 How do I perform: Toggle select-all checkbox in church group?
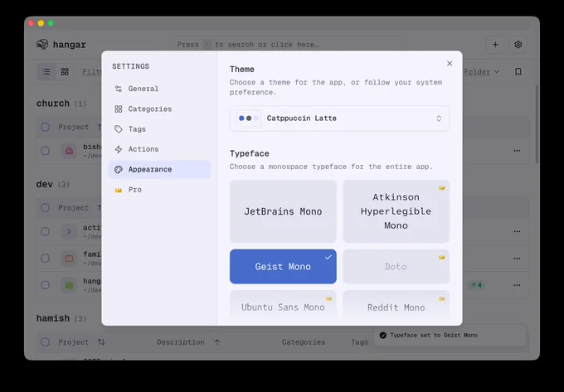[45, 127]
